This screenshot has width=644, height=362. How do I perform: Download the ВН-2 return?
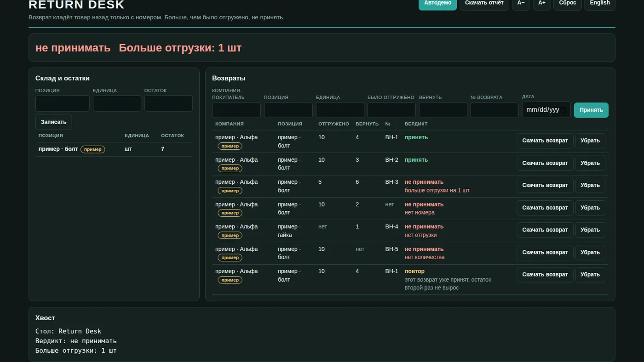[x=545, y=163]
